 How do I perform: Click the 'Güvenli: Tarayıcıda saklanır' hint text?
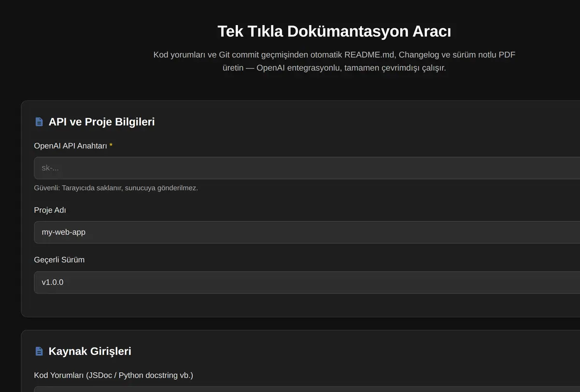click(116, 188)
